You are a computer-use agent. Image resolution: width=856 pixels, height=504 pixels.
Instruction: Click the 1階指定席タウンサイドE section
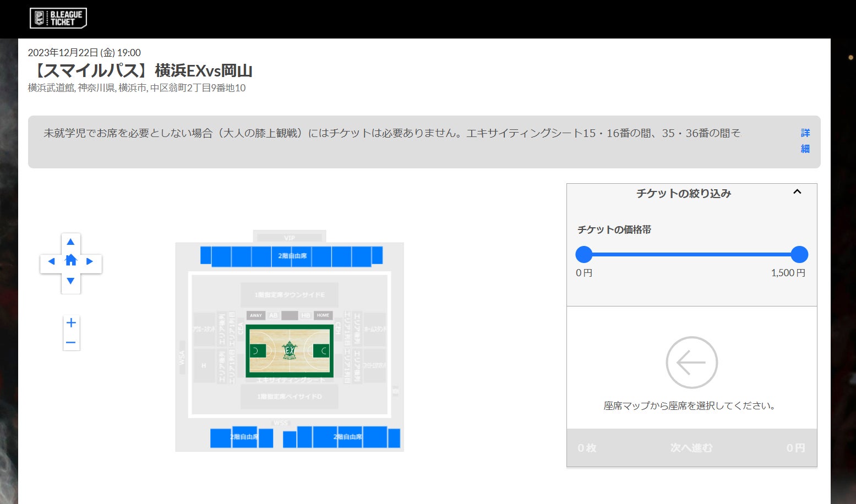click(290, 295)
